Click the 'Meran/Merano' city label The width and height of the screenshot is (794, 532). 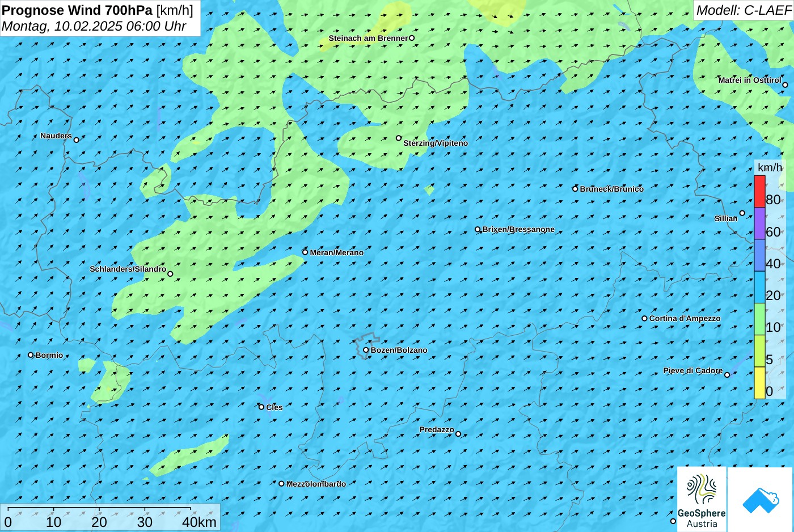tap(337, 252)
